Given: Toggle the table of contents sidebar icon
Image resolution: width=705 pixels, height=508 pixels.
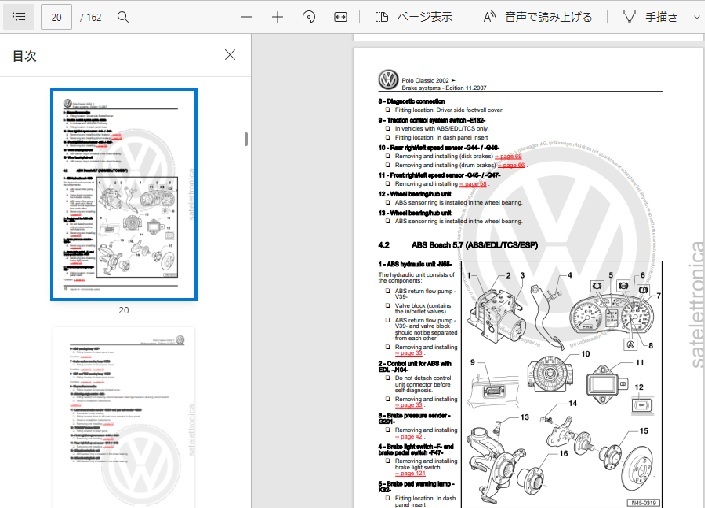Looking at the screenshot, I should coord(19,17).
